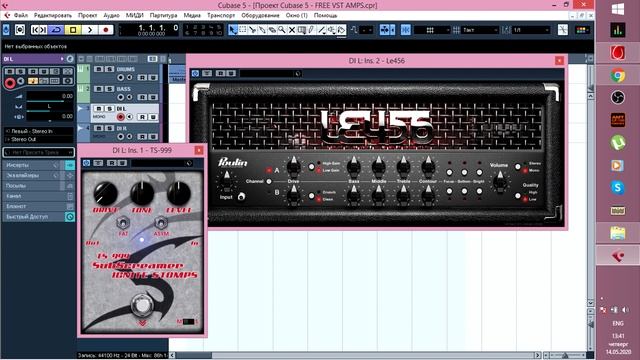
Task: Click Le456 High/Low Gain switch
Action: (x=311, y=167)
